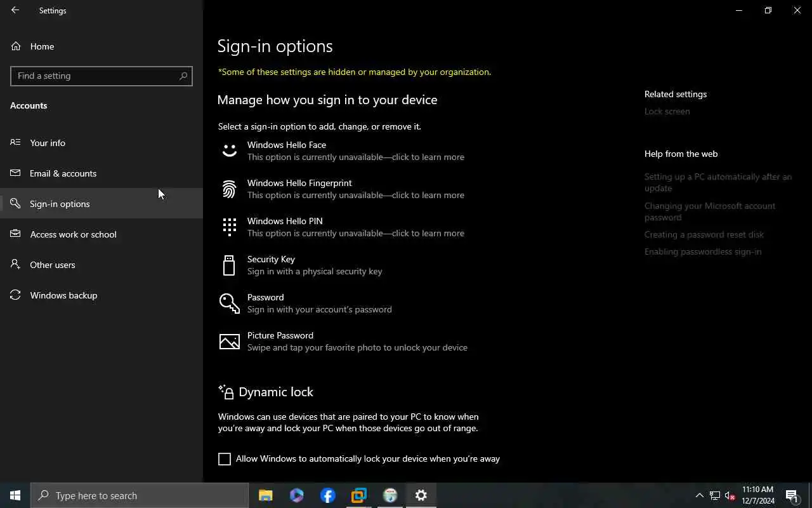Open the globe-icon app in taskbar
Viewport: 812px width, 508px height.
click(390, 495)
